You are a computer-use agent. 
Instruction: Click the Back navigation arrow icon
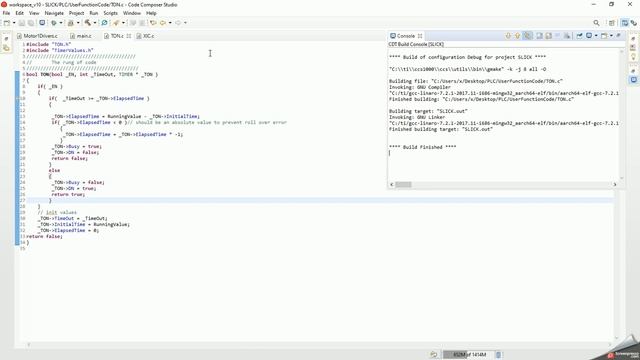tap(163, 23)
